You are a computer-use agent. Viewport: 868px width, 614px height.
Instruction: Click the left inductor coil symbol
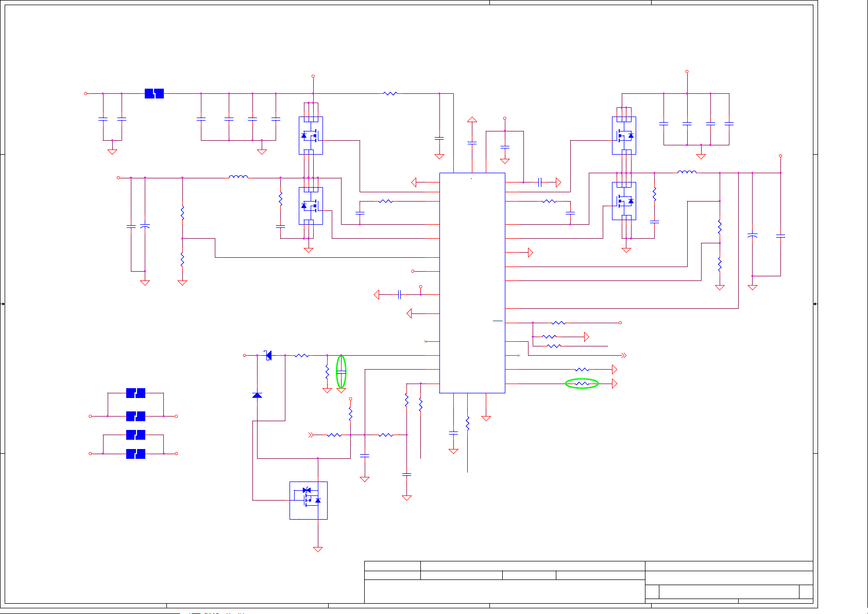click(x=238, y=177)
